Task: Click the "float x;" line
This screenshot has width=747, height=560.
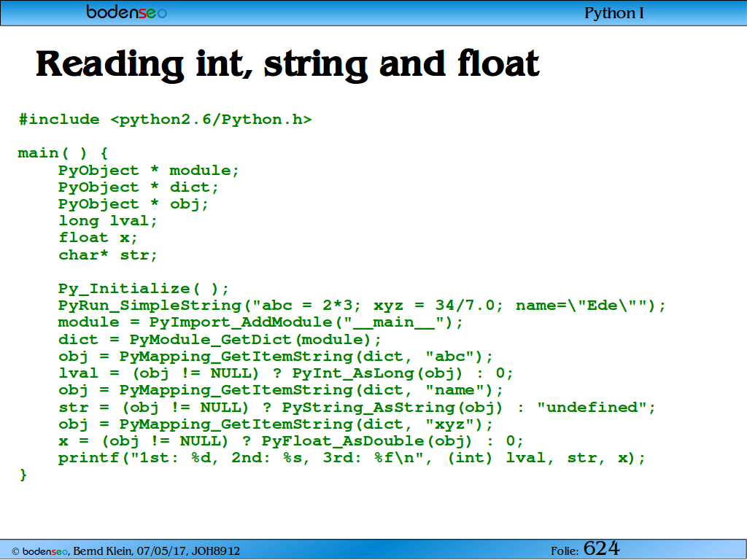Action: pyautogui.click(x=98, y=238)
